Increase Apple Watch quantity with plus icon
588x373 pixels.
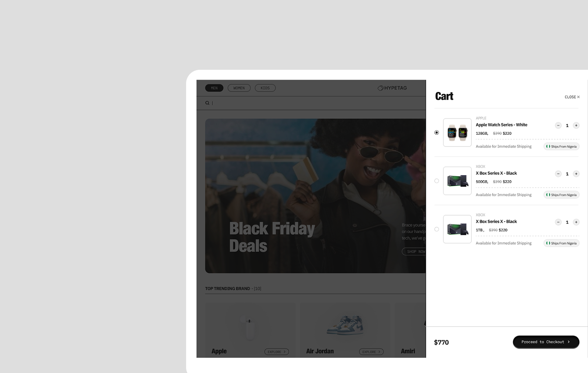(x=576, y=126)
